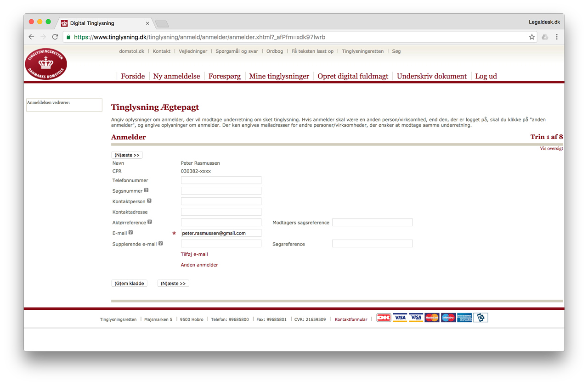
Task: Open Vejledninger top link
Action: point(193,51)
